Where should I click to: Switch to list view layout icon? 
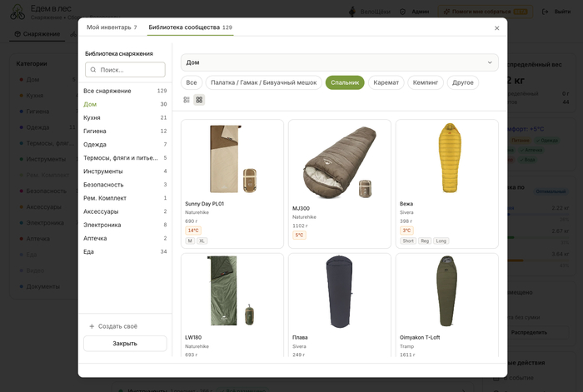pyautogui.click(x=187, y=100)
